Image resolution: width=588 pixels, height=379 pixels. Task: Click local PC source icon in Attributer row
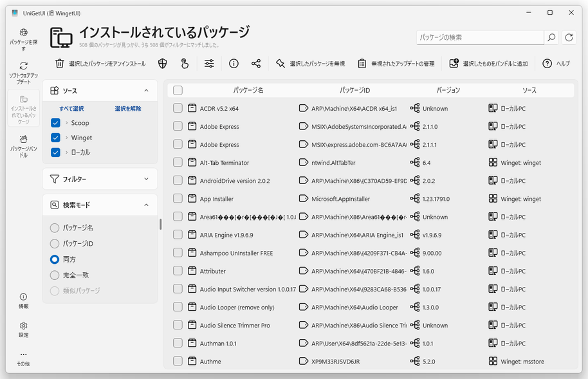pos(493,271)
